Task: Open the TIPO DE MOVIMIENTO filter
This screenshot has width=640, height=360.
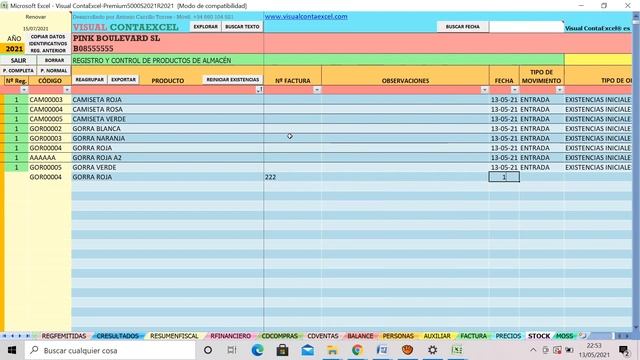Action: [560, 90]
